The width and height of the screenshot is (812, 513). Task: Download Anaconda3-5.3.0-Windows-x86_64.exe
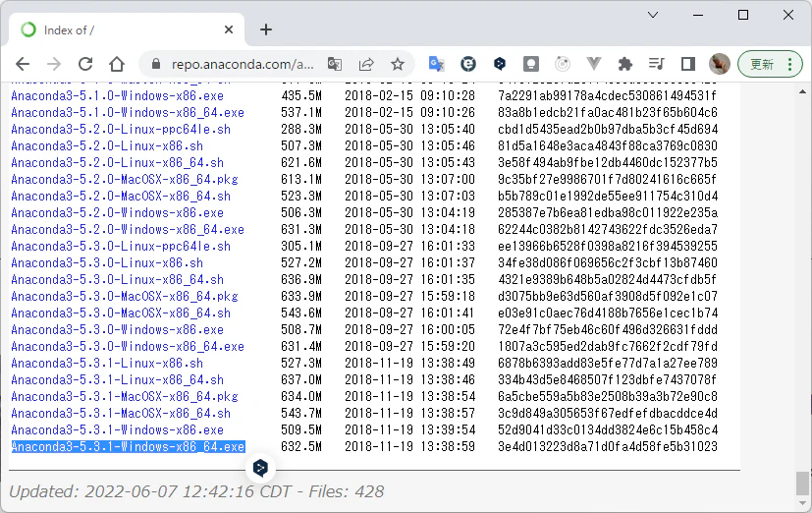128,347
